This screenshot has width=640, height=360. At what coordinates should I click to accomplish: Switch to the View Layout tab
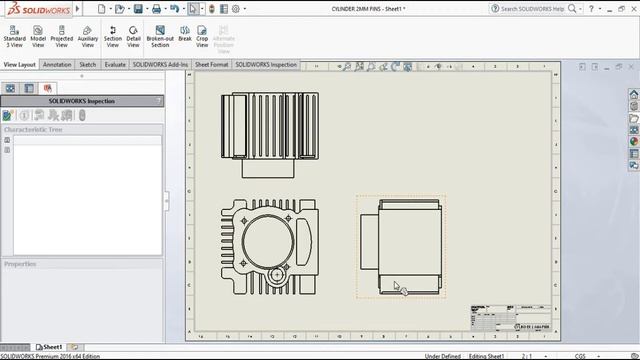pyautogui.click(x=20, y=64)
